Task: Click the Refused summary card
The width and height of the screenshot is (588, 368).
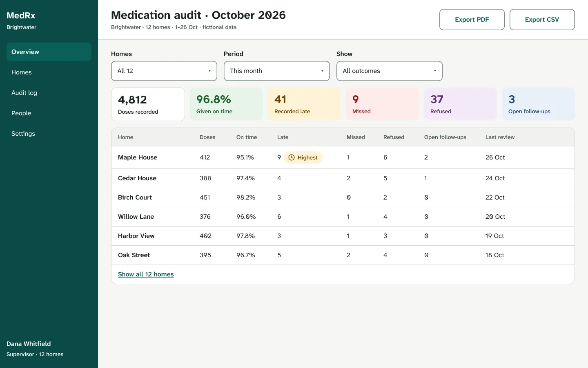Action: (x=460, y=104)
